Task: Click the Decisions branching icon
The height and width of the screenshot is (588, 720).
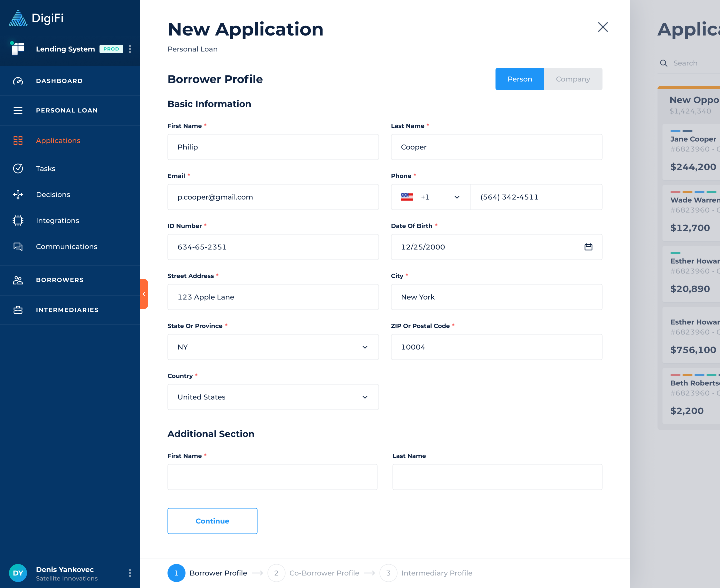Action: (x=18, y=194)
